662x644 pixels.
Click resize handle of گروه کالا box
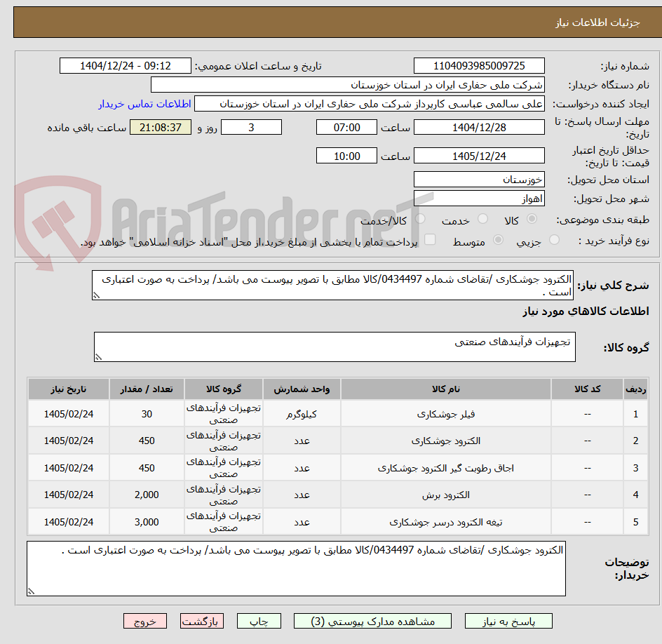click(x=98, y=357)
